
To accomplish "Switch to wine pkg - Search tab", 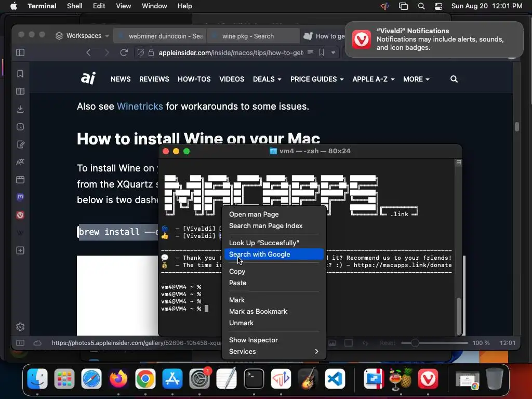I will tap(253, 36).
